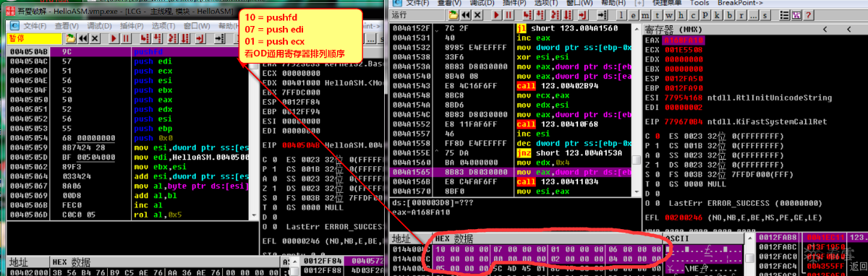Click Step Into icon in right debugger toolbar
Image resolution: width=868 pixels, height=276 pixels.
(x=527, y=15)
